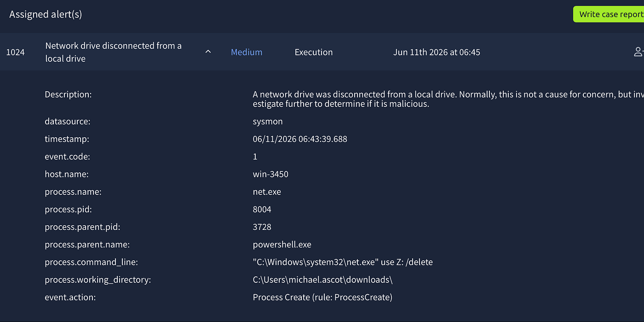Click the Write case report button
The image size is (644, 322).
[x=609, y=14]
